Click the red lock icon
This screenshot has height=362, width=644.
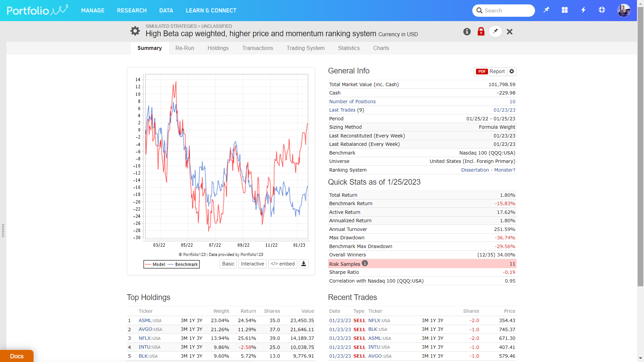[481, 32]
